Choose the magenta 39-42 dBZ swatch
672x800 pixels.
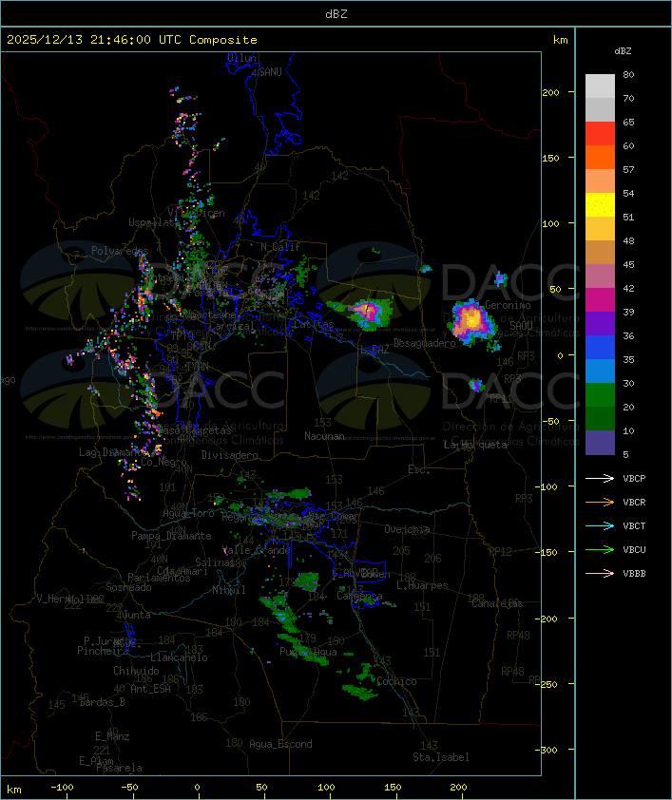(600, 300)
